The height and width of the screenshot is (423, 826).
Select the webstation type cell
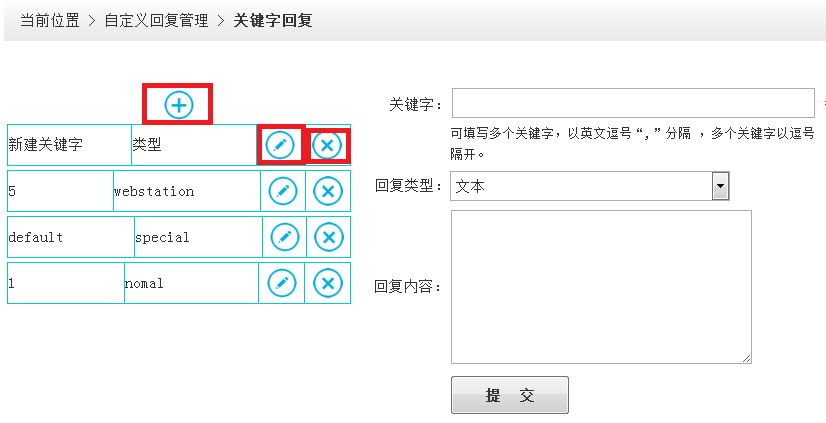pos(186,191)
